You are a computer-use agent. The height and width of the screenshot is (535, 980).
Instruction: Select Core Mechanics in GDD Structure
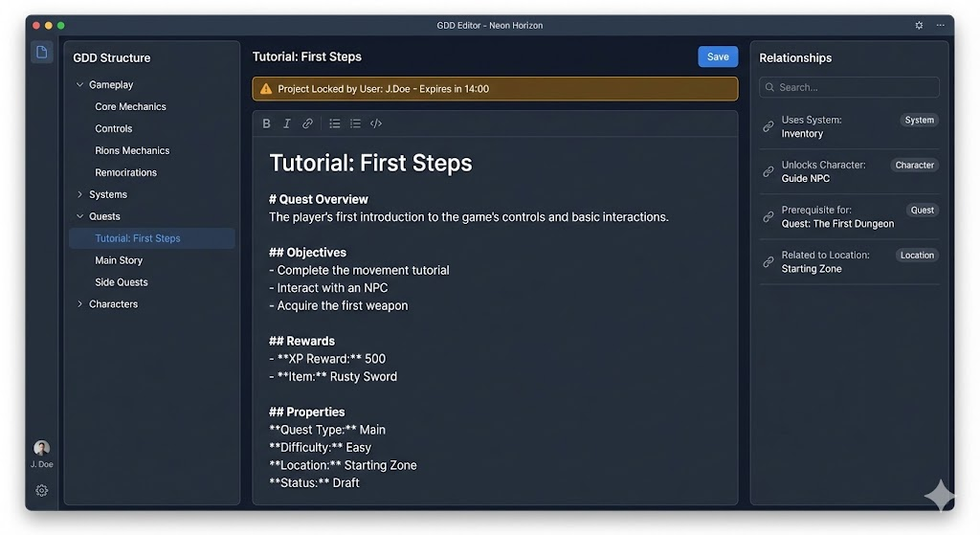click(x=130, y=107)
